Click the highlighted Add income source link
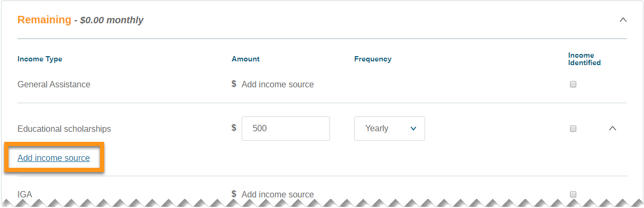 53,158
